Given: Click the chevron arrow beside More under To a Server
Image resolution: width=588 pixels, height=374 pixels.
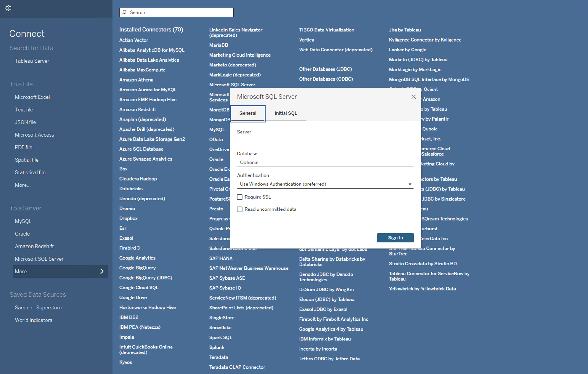Looking at the screenshot, I should tap(102, 271).
